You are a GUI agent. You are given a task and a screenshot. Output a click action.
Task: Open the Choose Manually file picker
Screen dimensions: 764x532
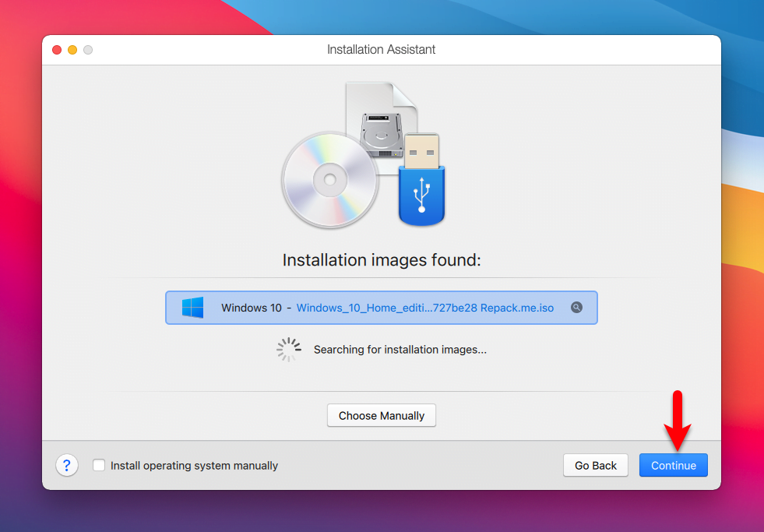(x=382, y=416)
